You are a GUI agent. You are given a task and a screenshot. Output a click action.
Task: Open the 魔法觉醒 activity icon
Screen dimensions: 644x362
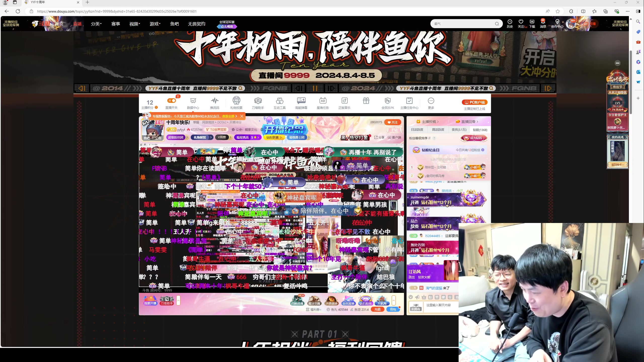(x=314, y=300)
